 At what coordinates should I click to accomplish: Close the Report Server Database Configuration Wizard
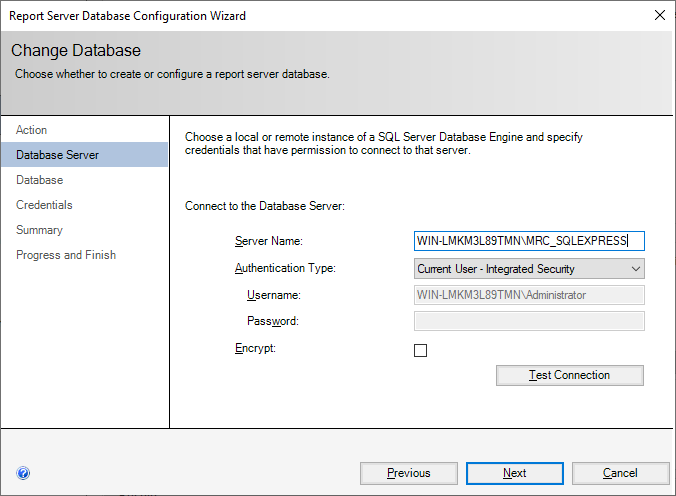[x=659, y=15]
